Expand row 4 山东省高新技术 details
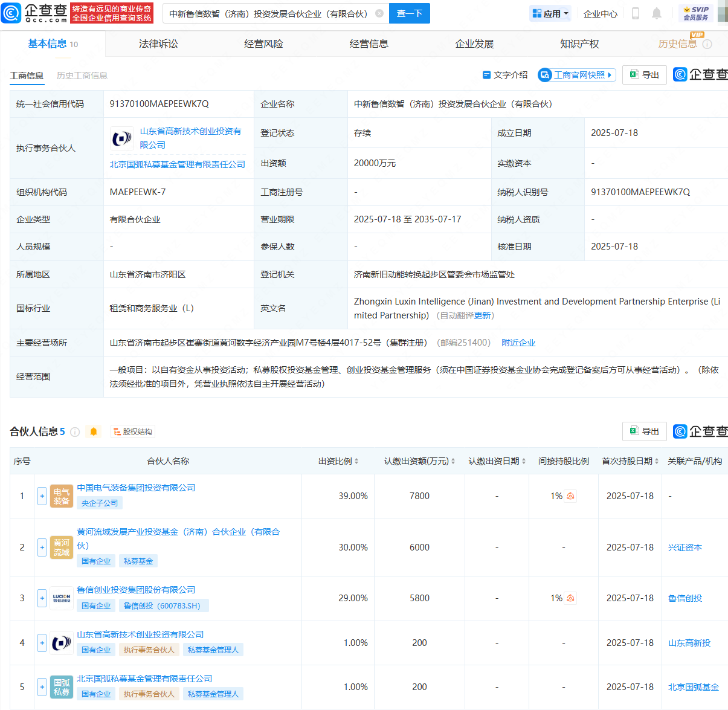 pyautogui.click(x=42, y=643)
